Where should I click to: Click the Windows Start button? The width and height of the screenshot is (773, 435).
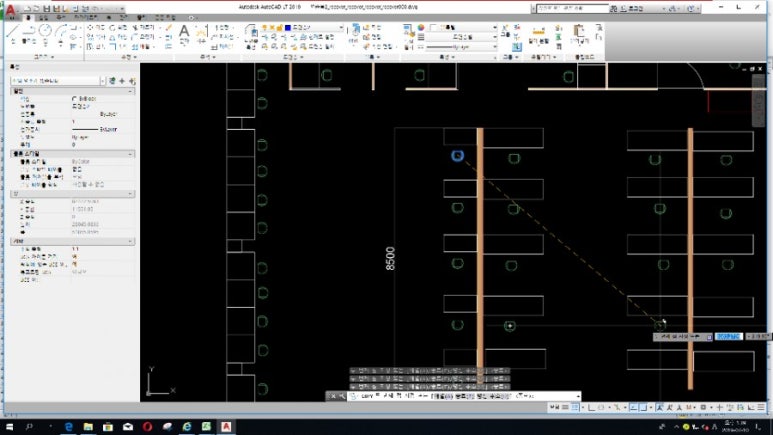[9, 427]
